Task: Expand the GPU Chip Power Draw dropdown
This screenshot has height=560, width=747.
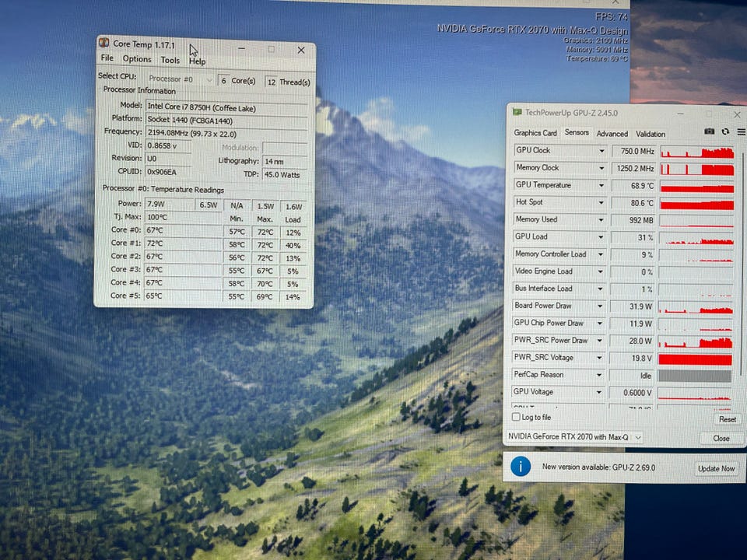Action: click(x=600, y=323)
